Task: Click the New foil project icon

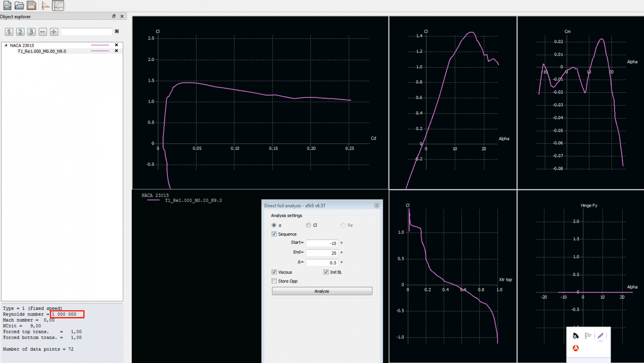Action: (x=7, y=5)
